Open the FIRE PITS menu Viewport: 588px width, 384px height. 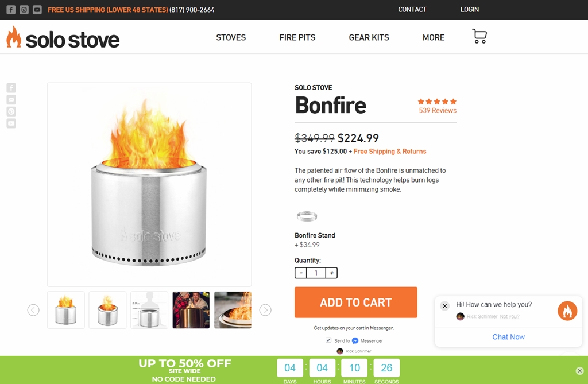[297, 38]
